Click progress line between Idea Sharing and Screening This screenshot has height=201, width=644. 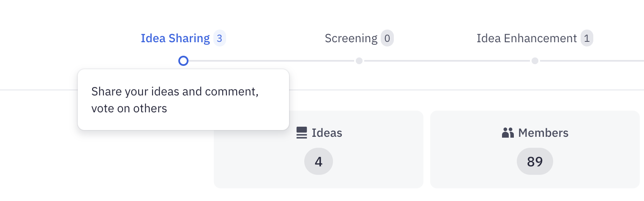[x=270, y=61]
